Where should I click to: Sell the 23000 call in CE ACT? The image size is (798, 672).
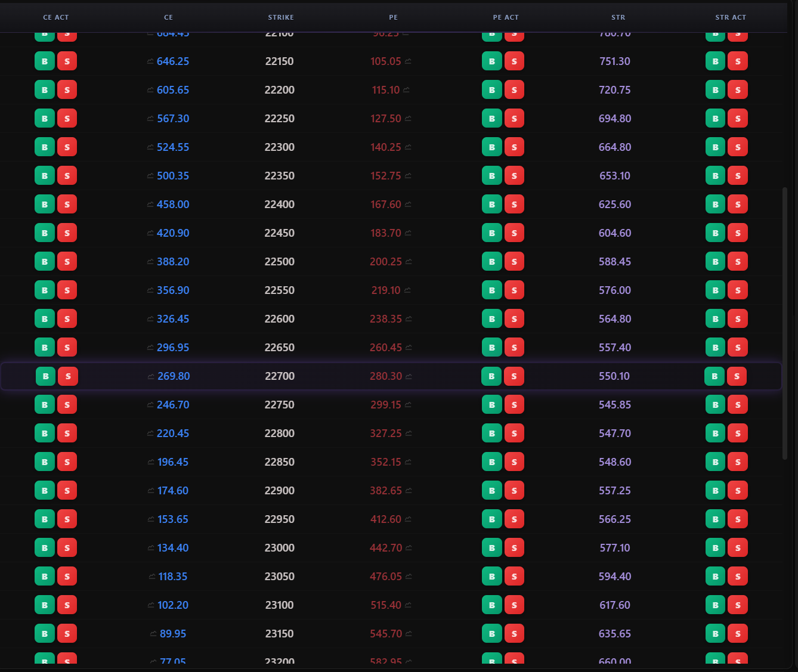[x=67, y=548]
